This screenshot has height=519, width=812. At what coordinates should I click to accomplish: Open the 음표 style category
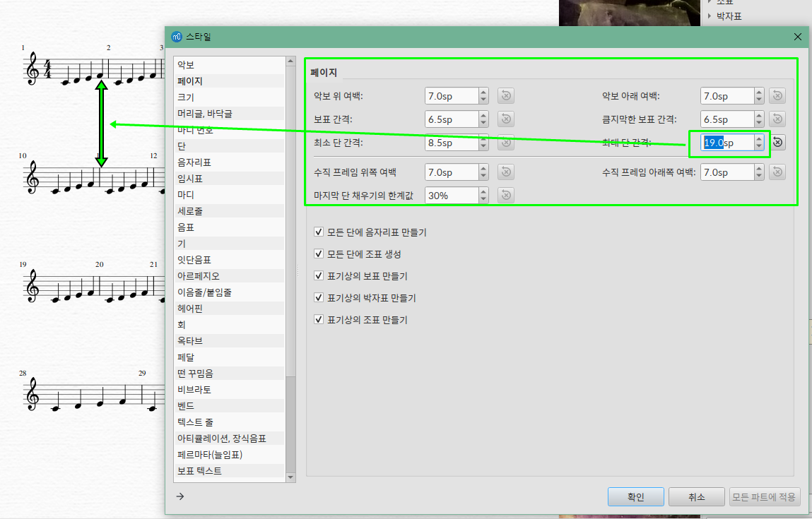230,227
